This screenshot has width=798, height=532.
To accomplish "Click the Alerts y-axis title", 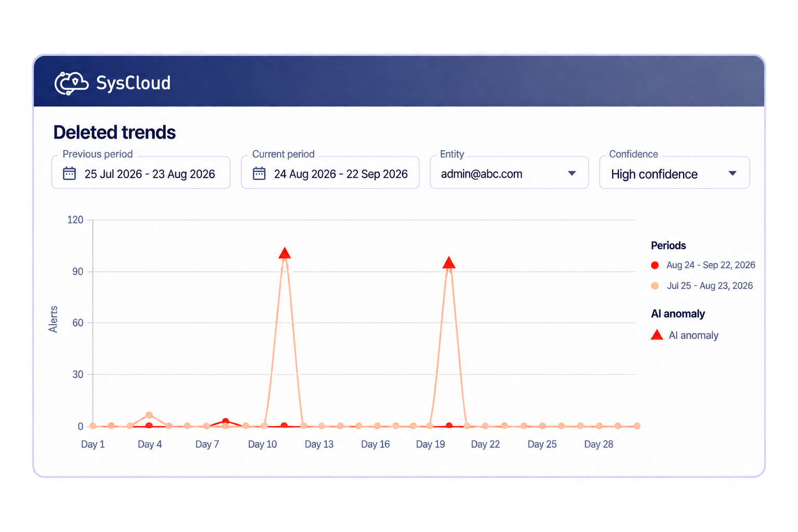I will click(x=53, y=319).
